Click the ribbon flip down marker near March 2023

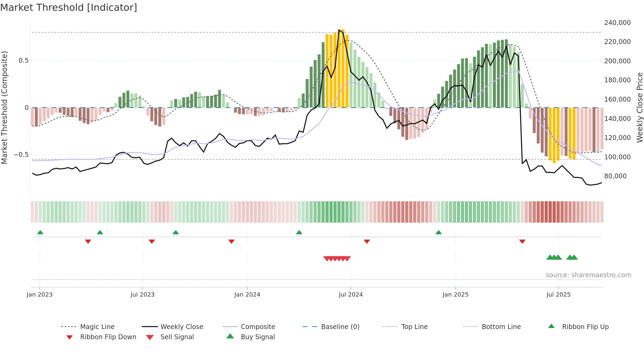coord(88,242)
